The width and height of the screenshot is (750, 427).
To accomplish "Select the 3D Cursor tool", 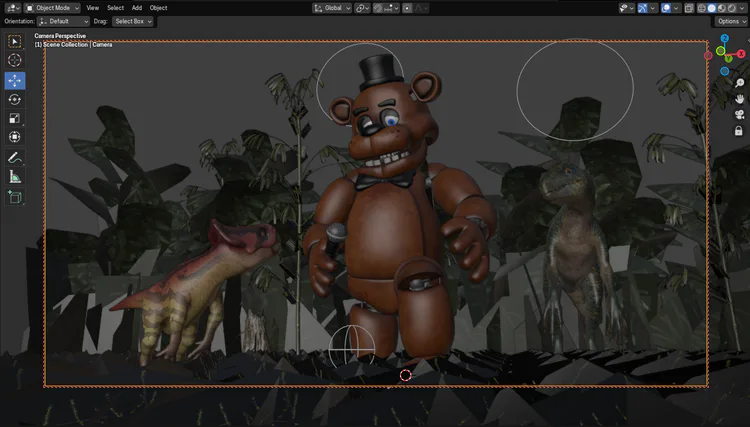I will point(14,60).
